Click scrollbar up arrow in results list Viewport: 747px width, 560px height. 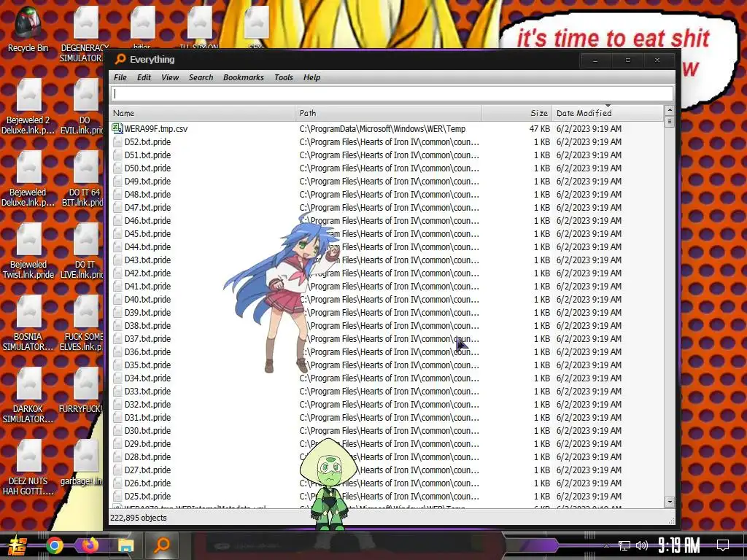point(670,110)
